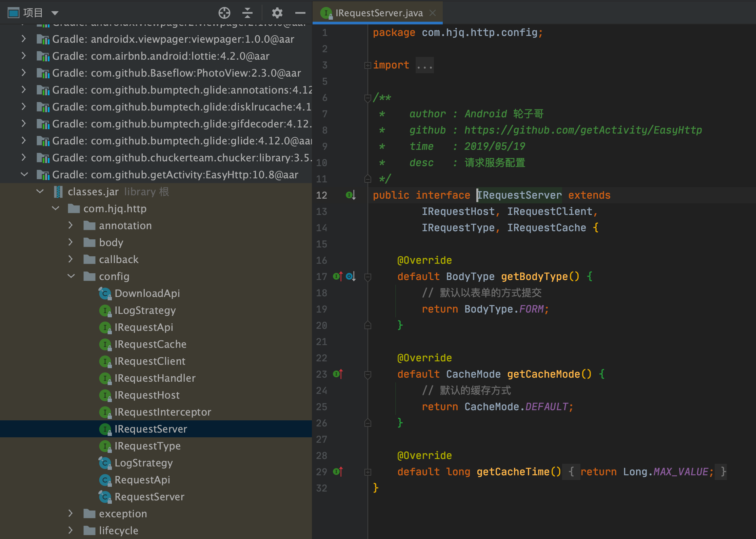Click IRequestType in the extends clause
Viewport: 756px width, 539px height.
[x=458, y=228]
